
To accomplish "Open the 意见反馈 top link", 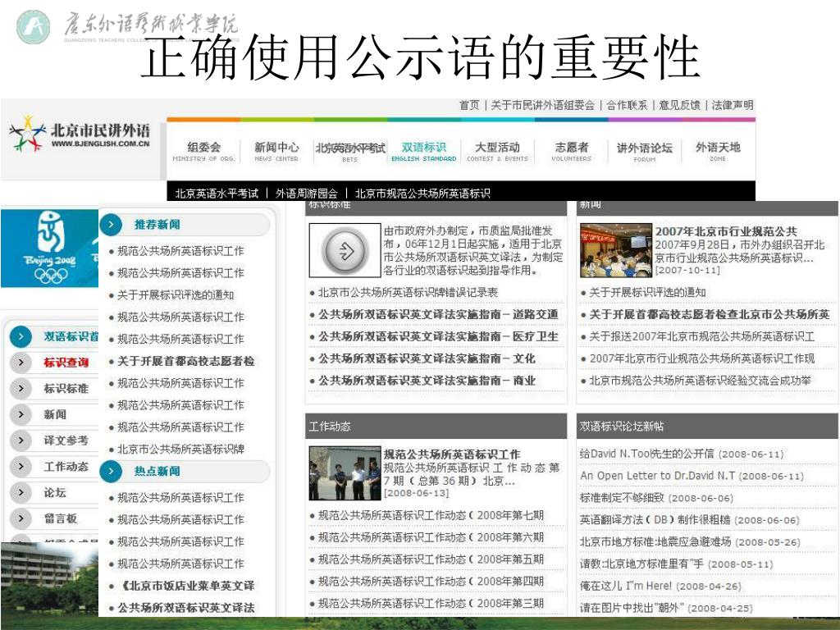I will tap(679, 105).
